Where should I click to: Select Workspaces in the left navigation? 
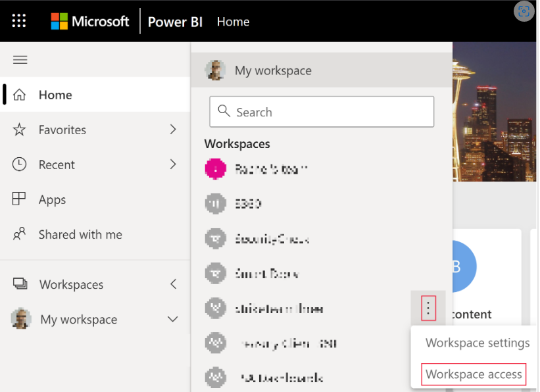point(95,285)
